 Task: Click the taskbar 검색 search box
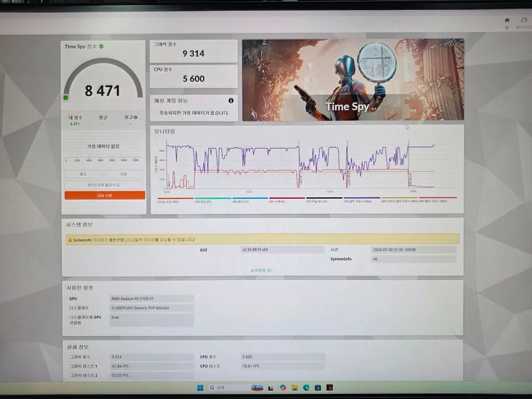[x=236, y=387]
